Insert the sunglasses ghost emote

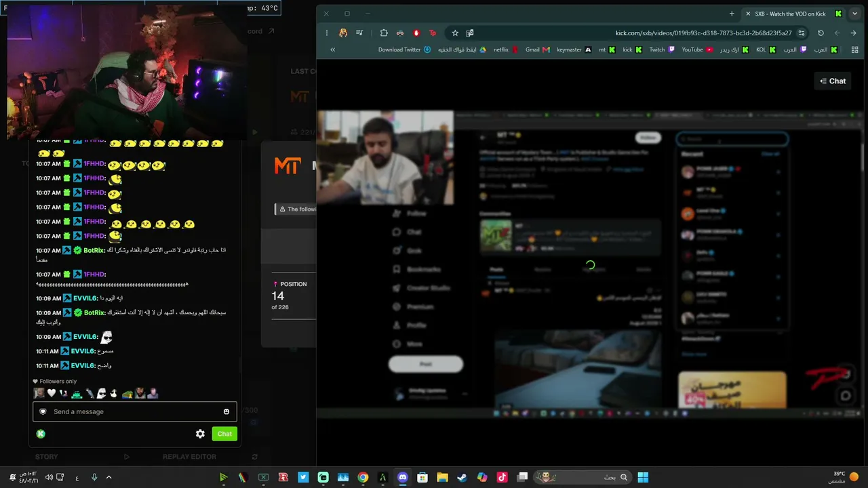pyautogui.click(x=101, y=393)
